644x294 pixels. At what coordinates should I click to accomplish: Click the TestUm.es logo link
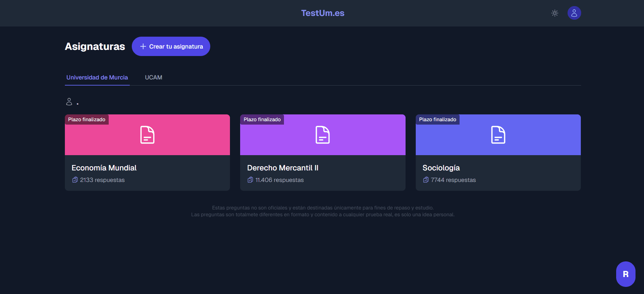[x=322, y=13]
